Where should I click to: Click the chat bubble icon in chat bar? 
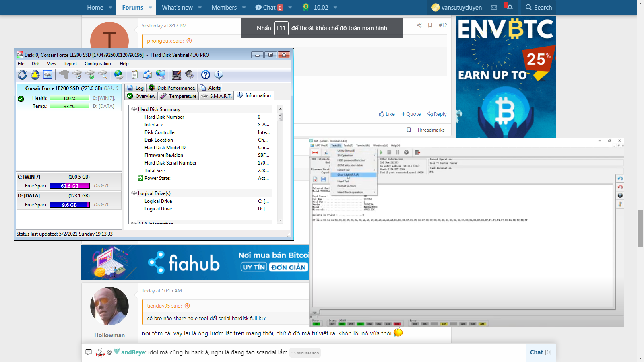[89, 352]
